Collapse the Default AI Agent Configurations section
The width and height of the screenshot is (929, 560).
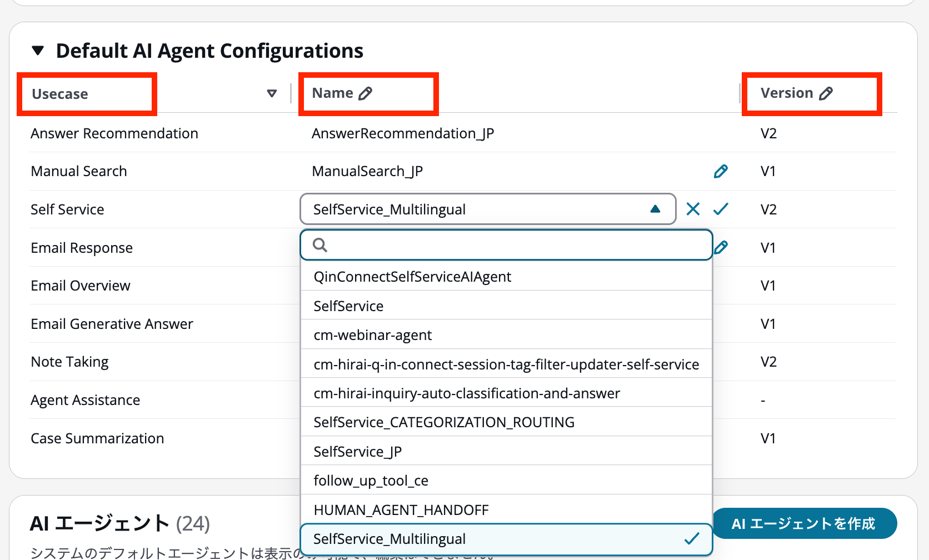point(38,51)
